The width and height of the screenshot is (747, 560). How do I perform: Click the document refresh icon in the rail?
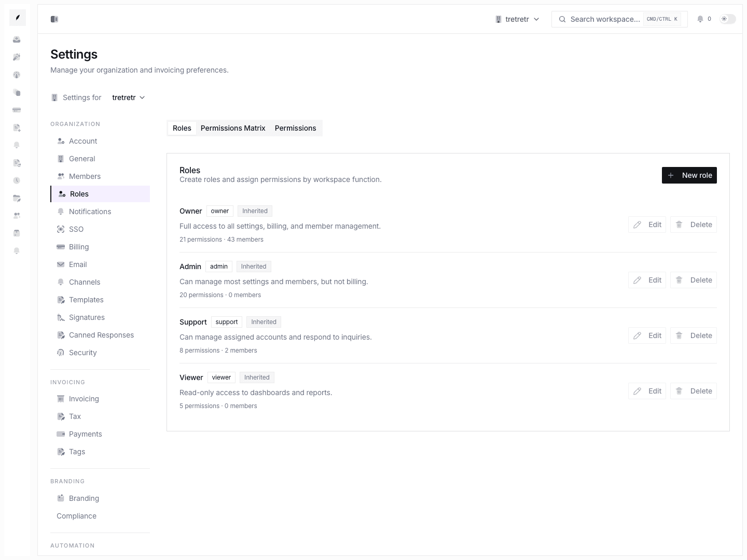pos(17,163)
